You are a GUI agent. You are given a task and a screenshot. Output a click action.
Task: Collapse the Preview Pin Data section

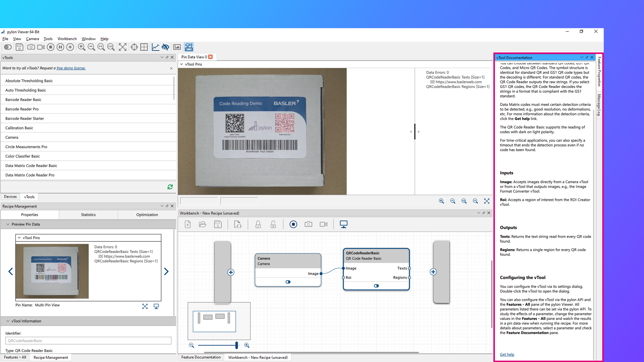point(8,224)
